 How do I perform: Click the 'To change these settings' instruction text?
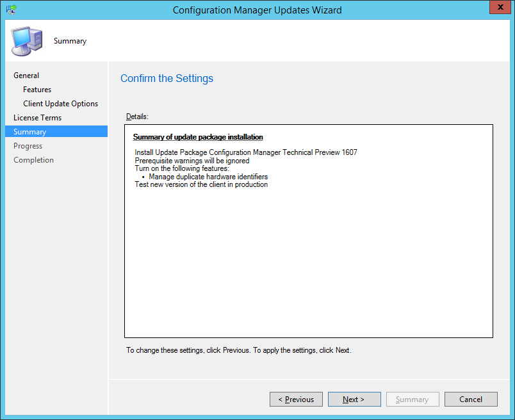point(239,350)
